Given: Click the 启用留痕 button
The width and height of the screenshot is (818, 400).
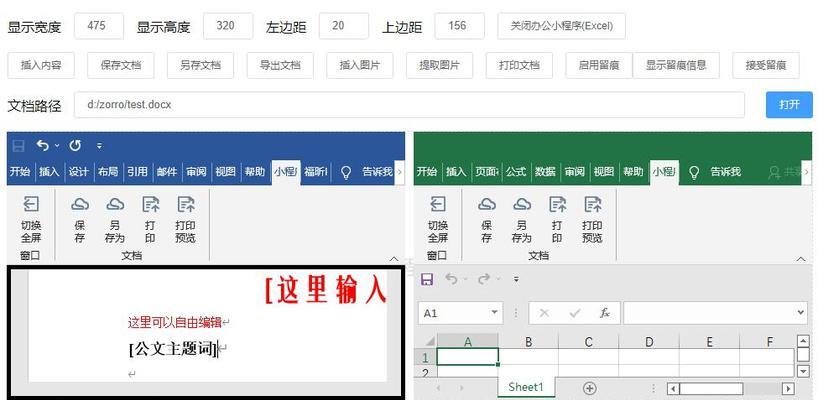Looking at the screenshot, I should 599,65.
